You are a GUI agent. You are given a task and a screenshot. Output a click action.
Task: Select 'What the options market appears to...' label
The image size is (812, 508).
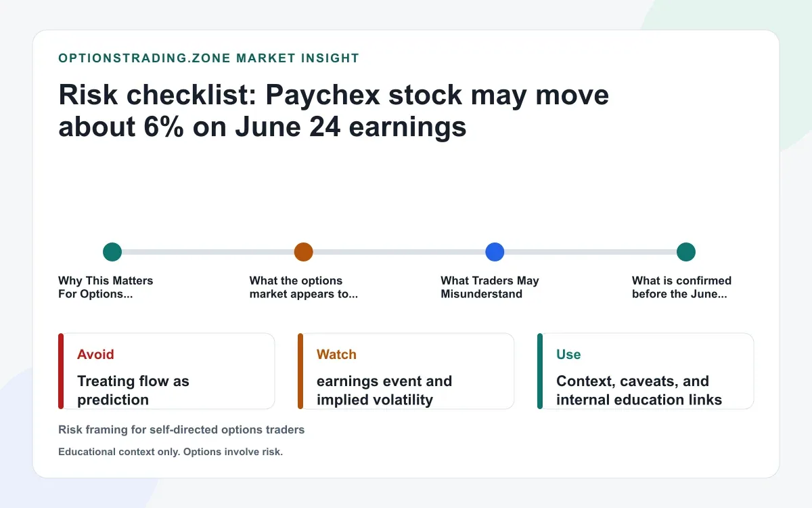point(303,287)
